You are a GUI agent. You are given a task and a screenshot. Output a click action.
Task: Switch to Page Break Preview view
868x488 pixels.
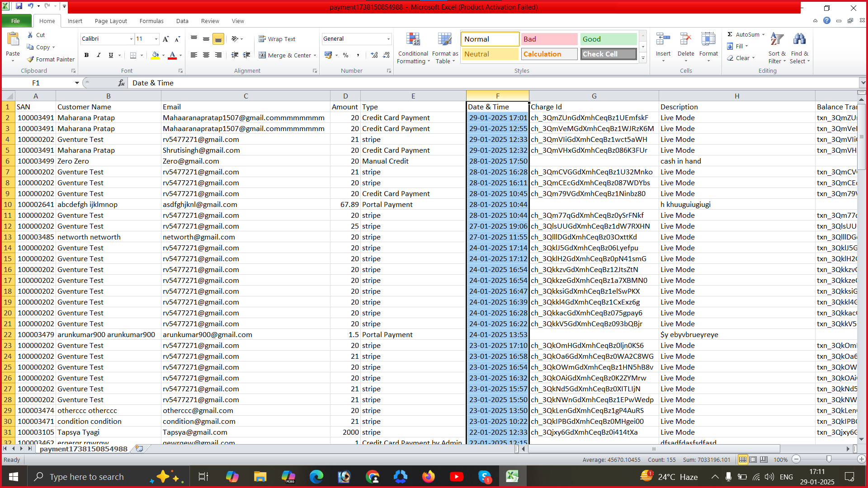coord(764,460)
